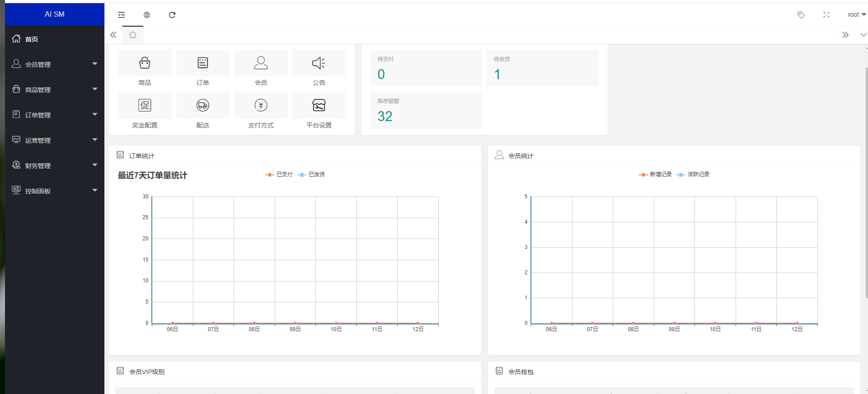
Task: Open the 库存报警 count card
Action: pyautogui.click(x=426, y=110)
